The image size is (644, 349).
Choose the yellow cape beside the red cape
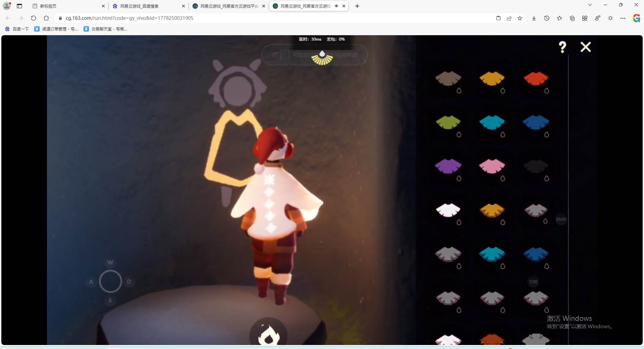click(492, 78)
